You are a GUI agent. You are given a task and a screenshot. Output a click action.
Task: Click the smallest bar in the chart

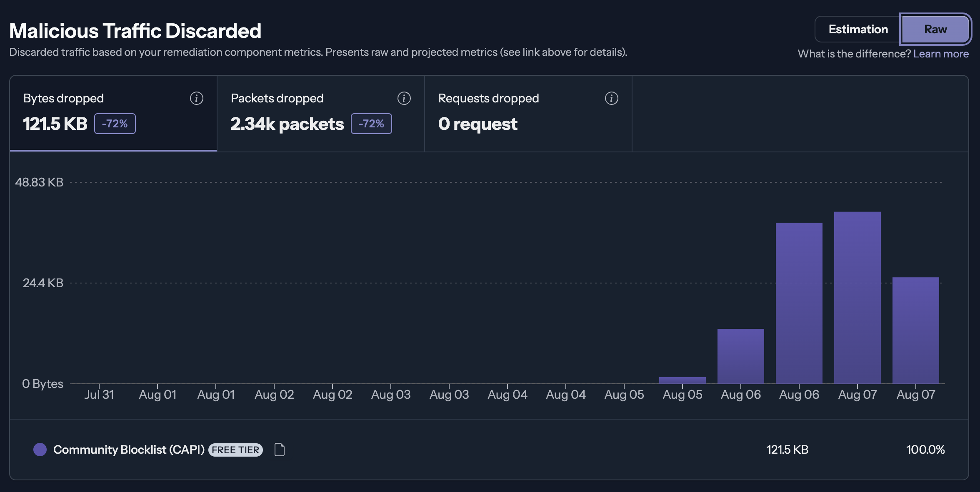[x=682, y=380]
